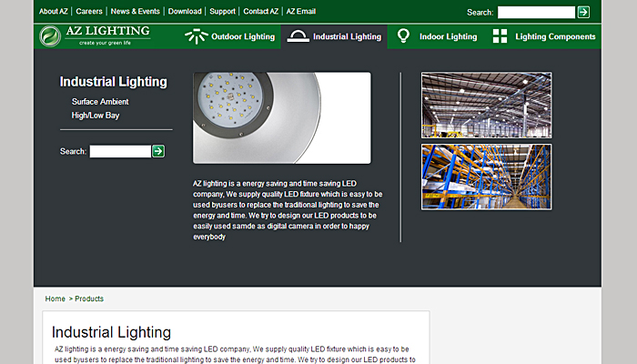This screenshot has width=637, height=364.
Task: Open the blue warehouse racks thumbnail
Action: [x=486, y=177]
